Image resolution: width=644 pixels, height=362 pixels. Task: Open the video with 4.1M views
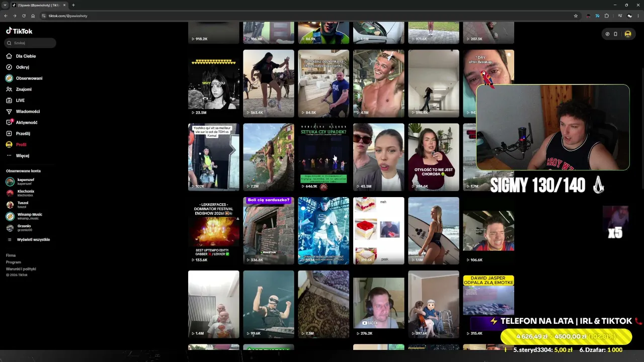click(x=378, y=83)
